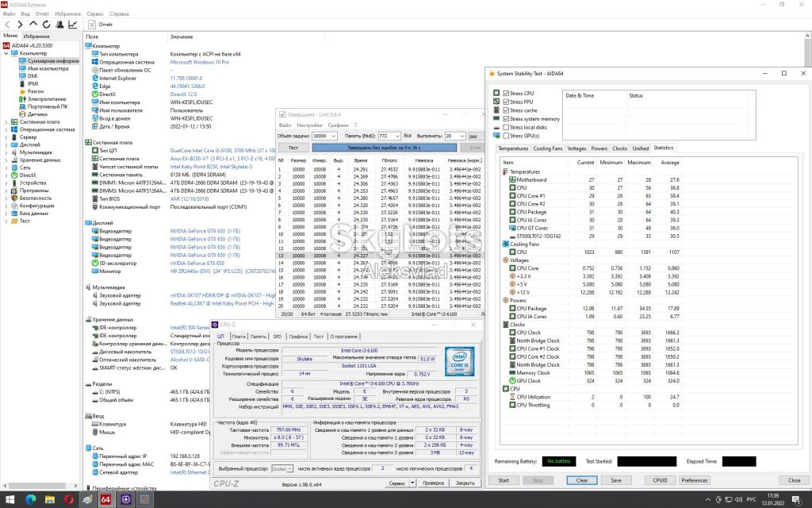Open the Графика tab in CPU-Z
Screen dimensions: 812x508
(x=298, y=337)
